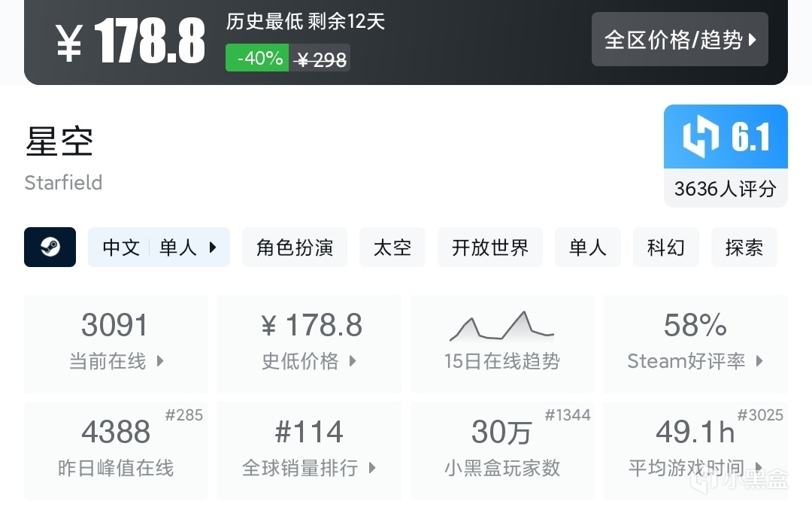Click the Starfield subtitle
This screenshot has width=812, height=507.
coord(63,183)
